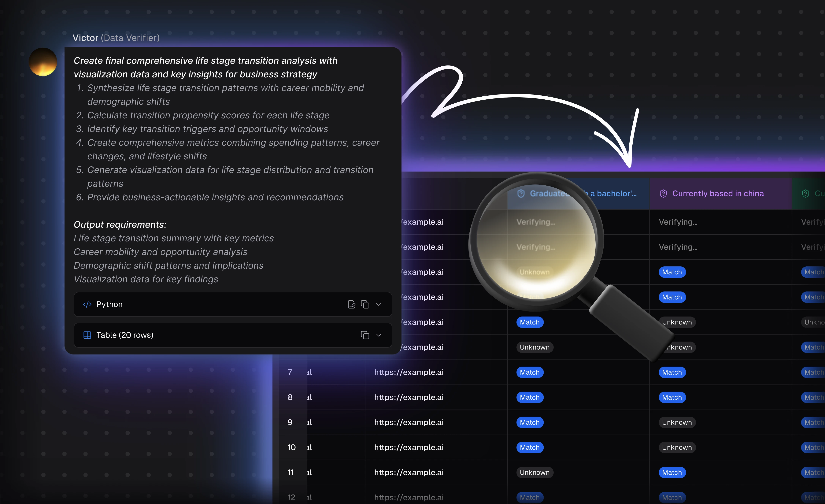Click the Python code brackets icon
Viewport: 825px width, 504px height.
(x=87, y=304)
